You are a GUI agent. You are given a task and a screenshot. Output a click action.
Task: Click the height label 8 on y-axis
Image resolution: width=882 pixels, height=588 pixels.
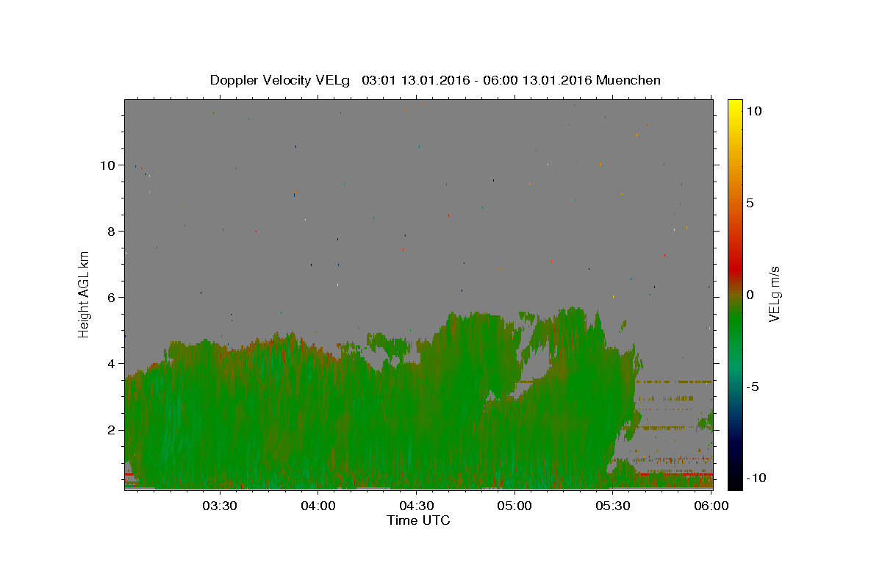click(x=112, y=232)
